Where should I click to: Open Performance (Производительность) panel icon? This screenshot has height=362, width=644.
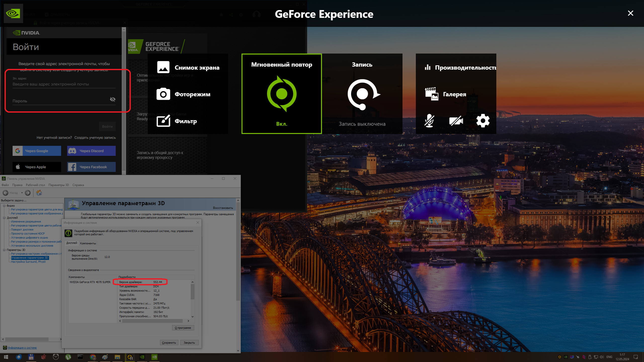[428, 67]
